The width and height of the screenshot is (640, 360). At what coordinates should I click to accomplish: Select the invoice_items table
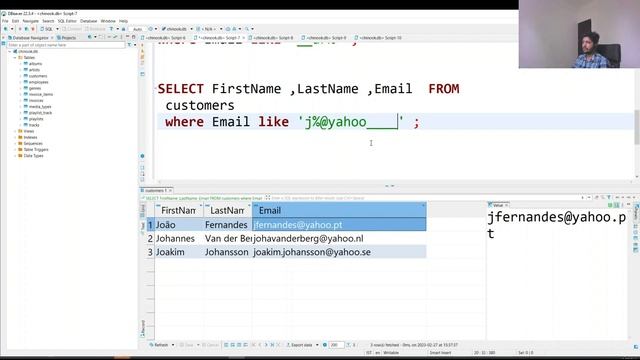pyautogui.click(x=41, y=94)
